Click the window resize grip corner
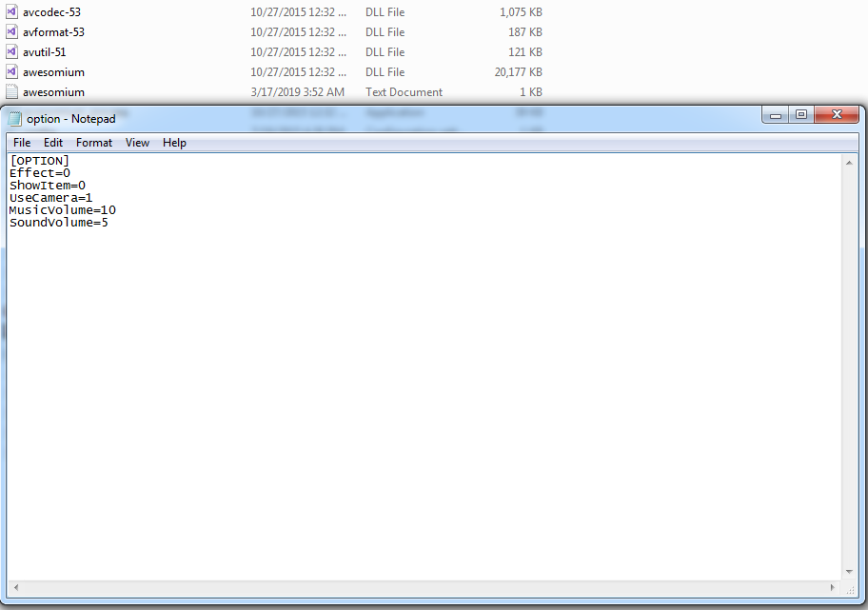868x610 pixels. coord(850,589)
